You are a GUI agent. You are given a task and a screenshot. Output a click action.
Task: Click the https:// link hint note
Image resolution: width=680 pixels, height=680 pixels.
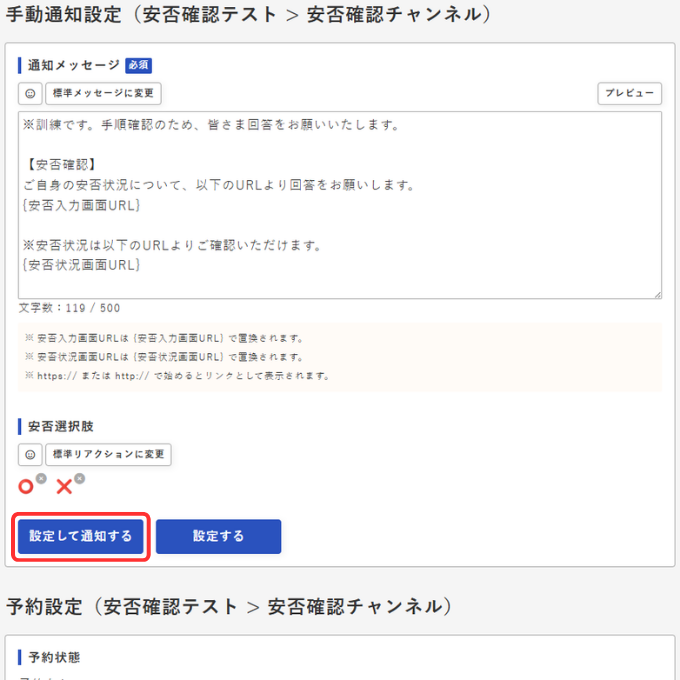click(177, 376)
